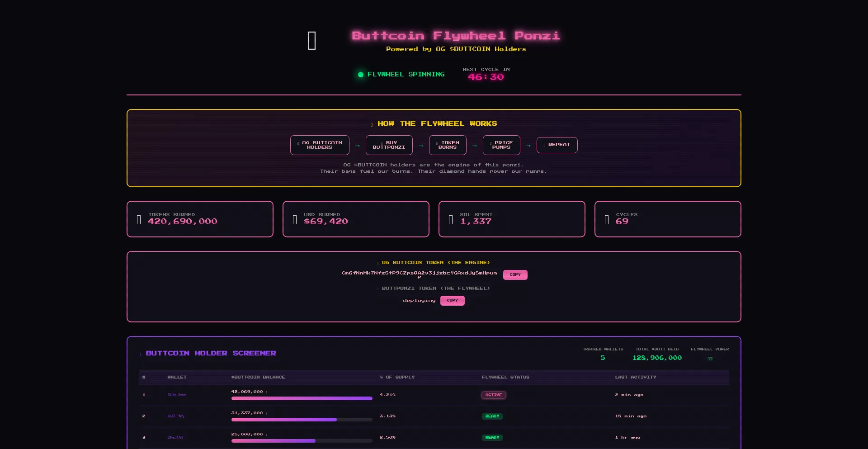Expand balance details for the 25,000,000 wallet
The height and width of the screenshot is (449, 868).
(267, 435)
